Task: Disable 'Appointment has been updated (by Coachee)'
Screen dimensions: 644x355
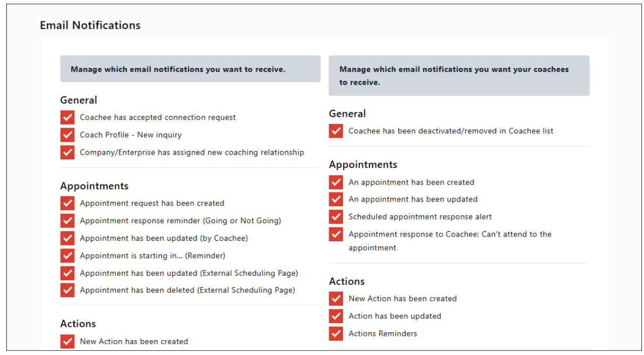Action: [x=67, y=238]
